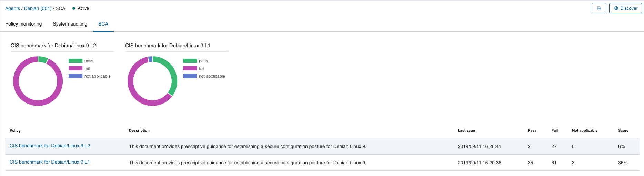
Task: Switch to the Policy monitoring tab
Action: coord(23,24)
